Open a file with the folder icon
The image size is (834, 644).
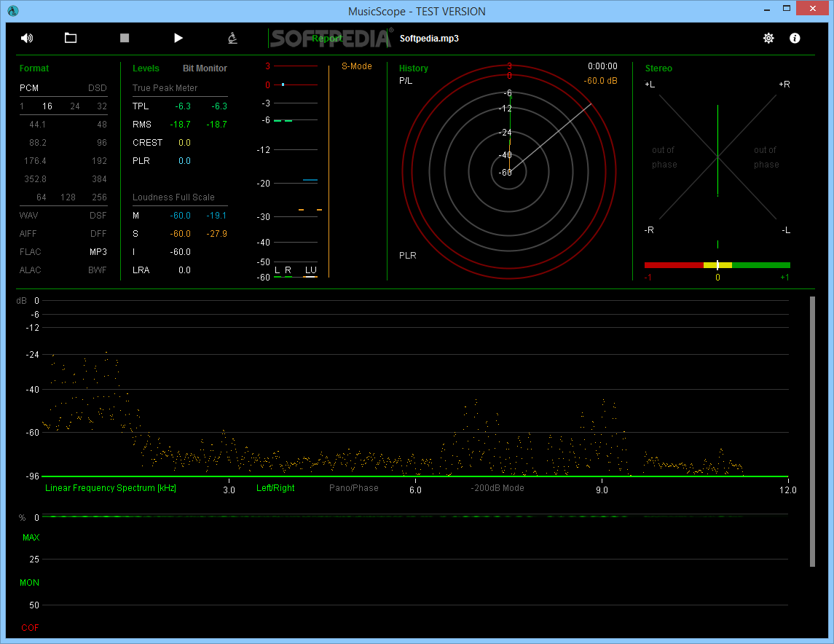tap(71, 38)
